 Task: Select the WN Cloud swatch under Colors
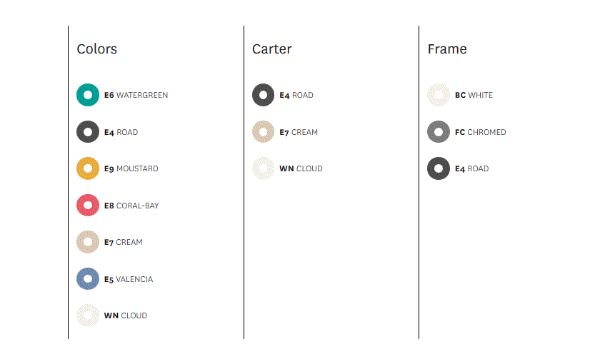[88, 315]
